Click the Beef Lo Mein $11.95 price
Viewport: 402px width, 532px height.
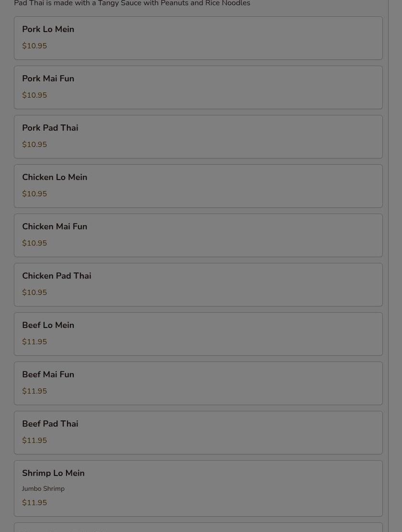coord(34,342)
